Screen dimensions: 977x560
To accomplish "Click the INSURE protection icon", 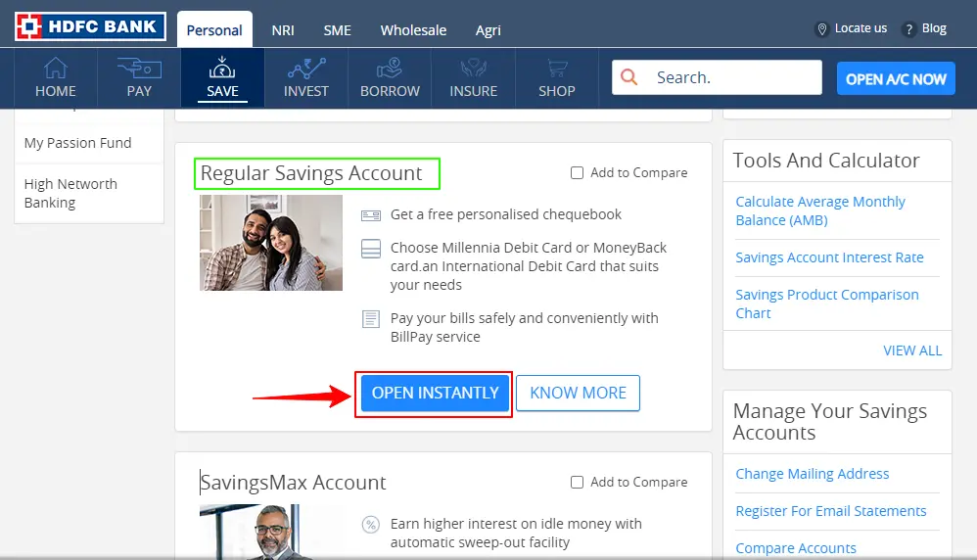I will click(474, 68).
